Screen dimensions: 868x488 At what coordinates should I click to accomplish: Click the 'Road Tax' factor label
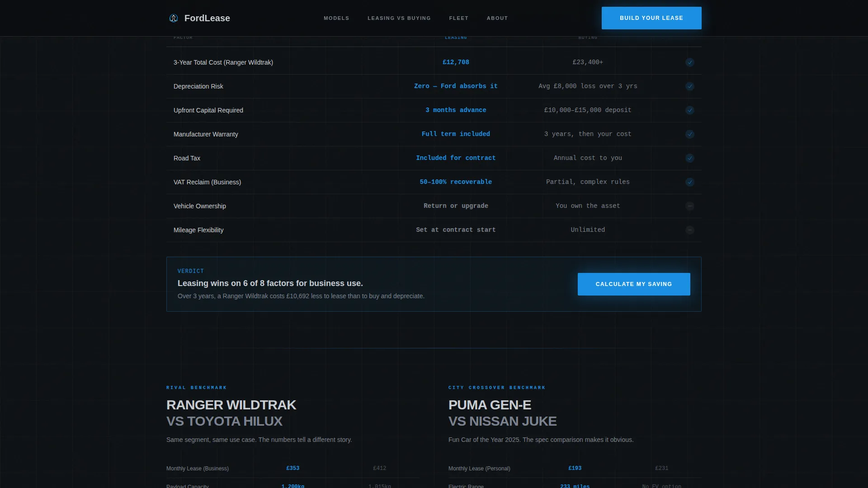187,158
